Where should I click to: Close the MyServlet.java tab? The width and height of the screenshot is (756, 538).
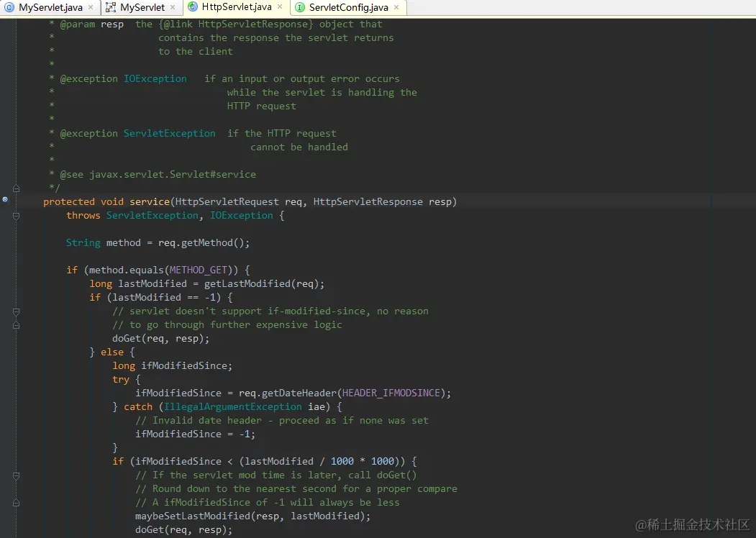click(x=91, y=7)
